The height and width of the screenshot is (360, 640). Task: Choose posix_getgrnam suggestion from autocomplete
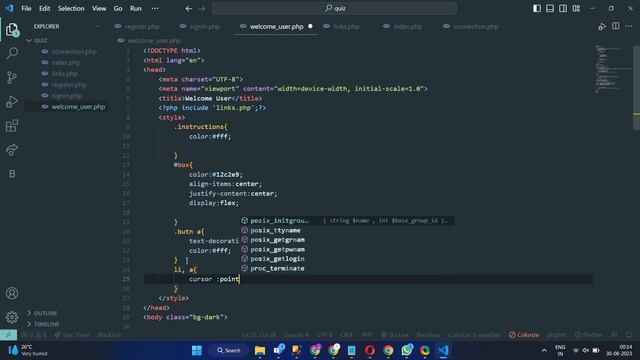[347, 240]
